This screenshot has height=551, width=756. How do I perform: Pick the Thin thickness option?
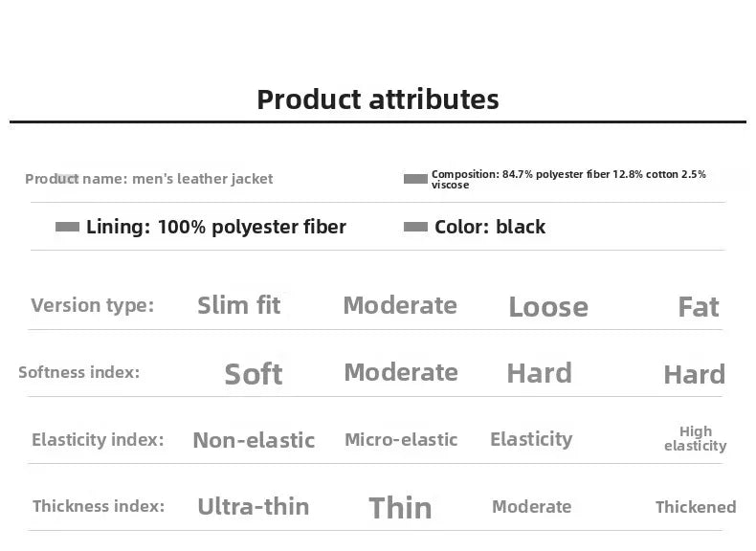click(x=400, y=508)
